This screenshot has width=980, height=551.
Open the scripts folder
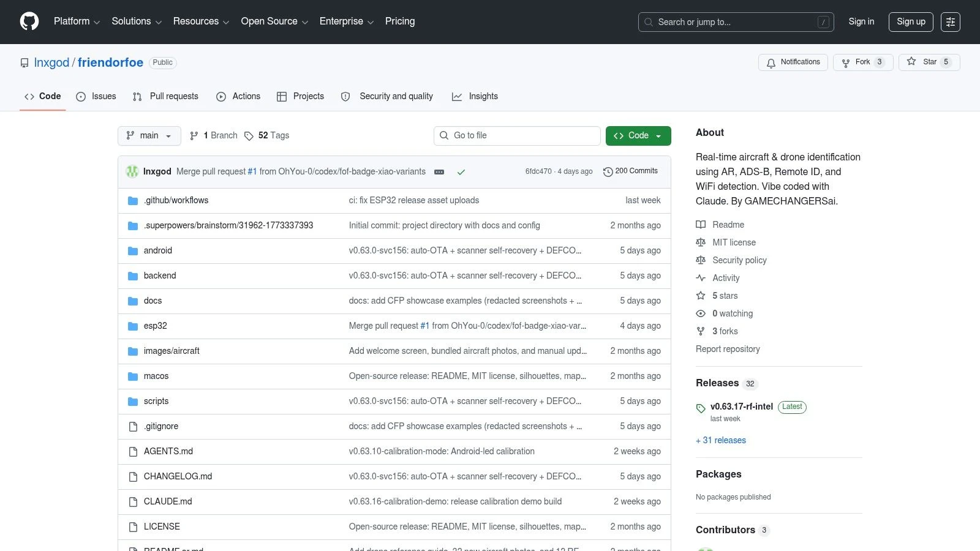pos(156,402)
